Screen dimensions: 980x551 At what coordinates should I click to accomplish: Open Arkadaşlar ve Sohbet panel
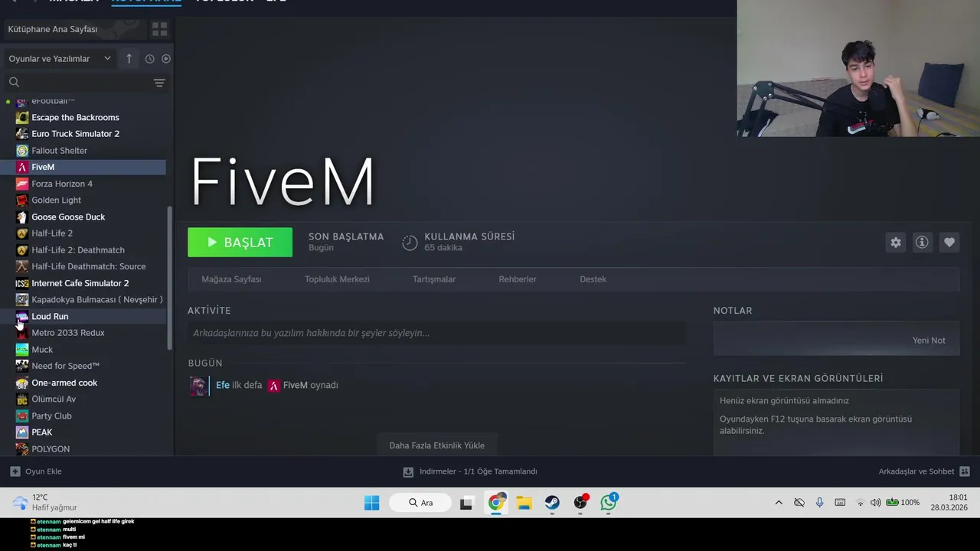pos(924,471)
